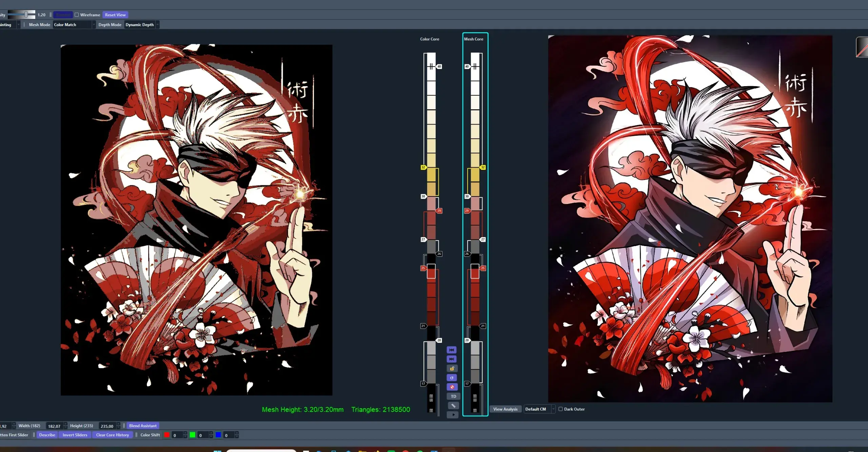Open the Color Match mesh mode dropdown
The image size is (868, 452).
74,25
